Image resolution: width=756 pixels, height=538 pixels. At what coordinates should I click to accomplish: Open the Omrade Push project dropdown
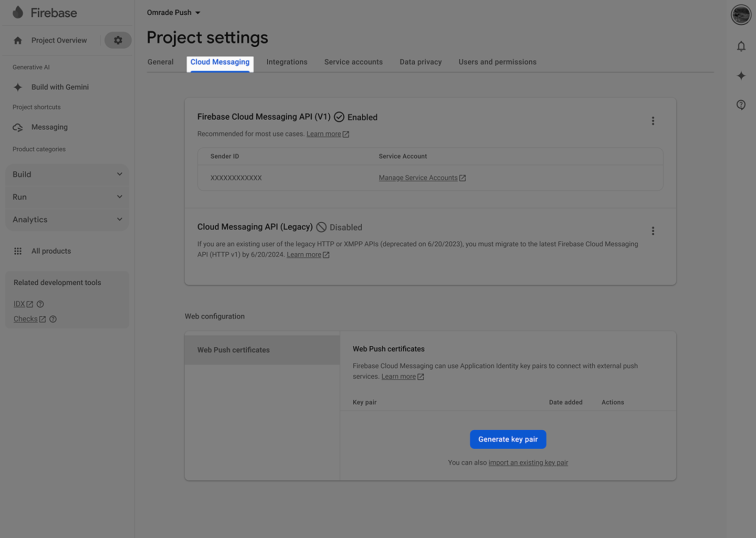[x=173, y=13]
